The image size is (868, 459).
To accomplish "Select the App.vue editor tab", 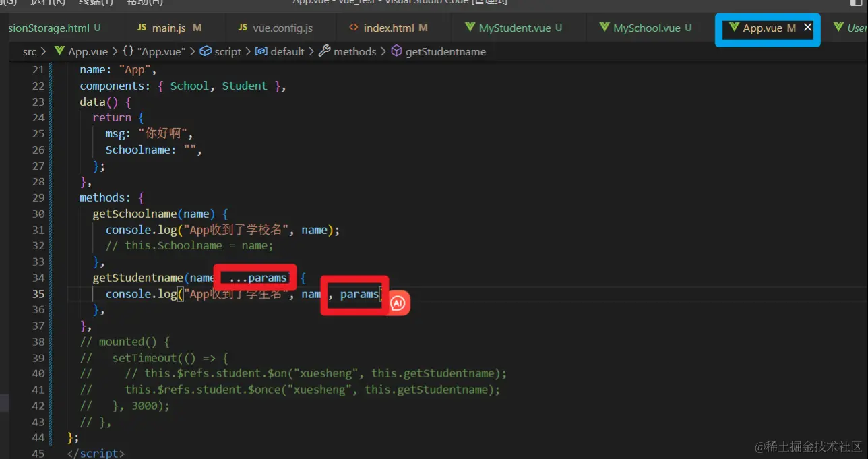I will click(x=762, y=28).
